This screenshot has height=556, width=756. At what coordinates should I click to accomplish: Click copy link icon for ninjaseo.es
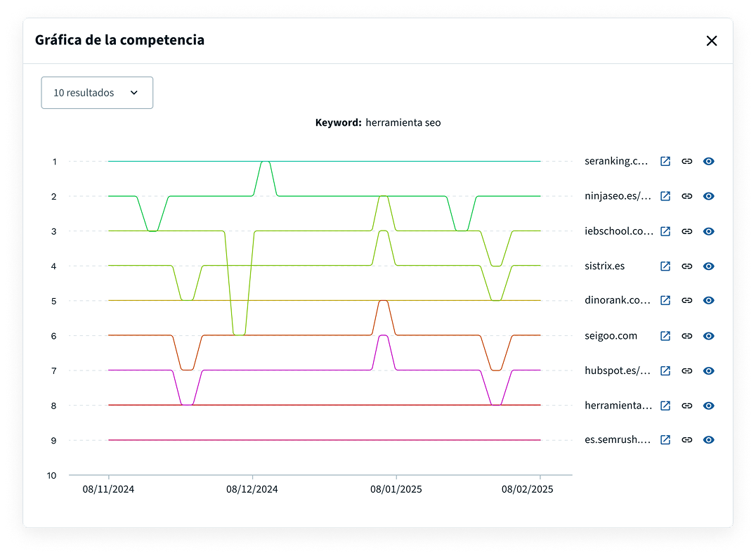pyautogui.click(x=687, y=196)
